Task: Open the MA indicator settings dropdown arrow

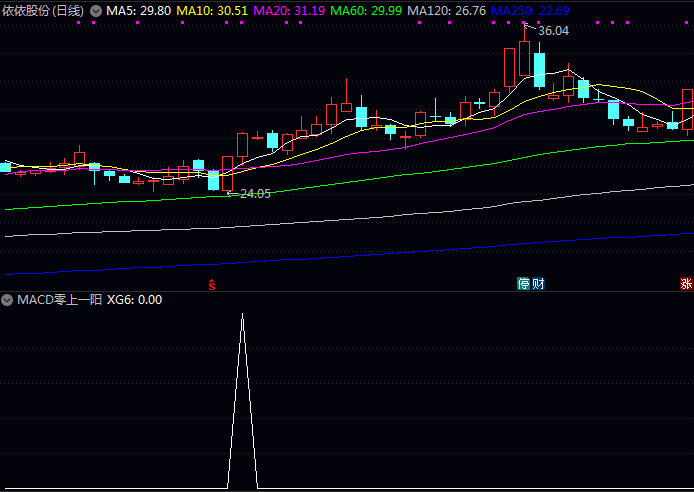Action: pos(96,10)
